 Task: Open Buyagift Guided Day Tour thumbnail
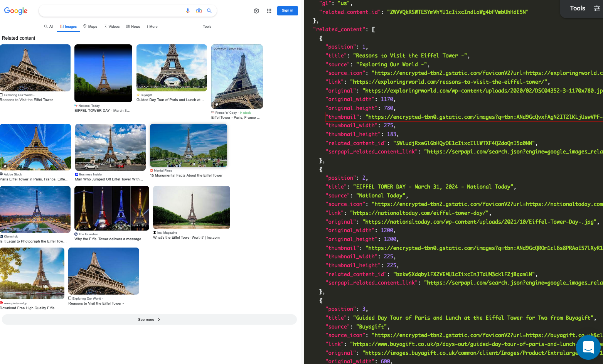point(172,68)
